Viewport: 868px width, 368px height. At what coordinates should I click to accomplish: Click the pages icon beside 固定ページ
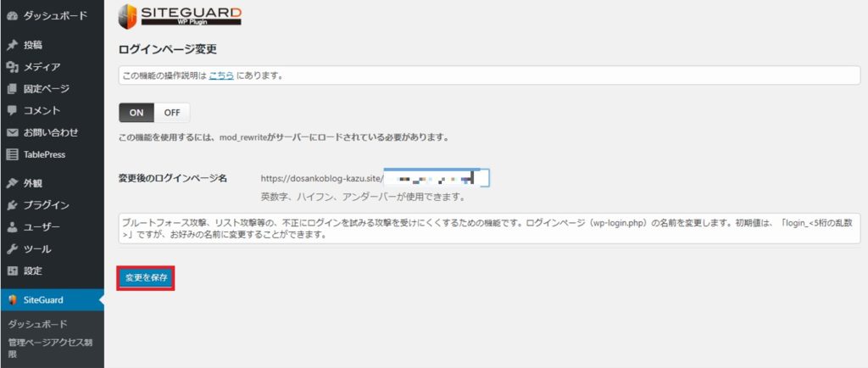12,88
